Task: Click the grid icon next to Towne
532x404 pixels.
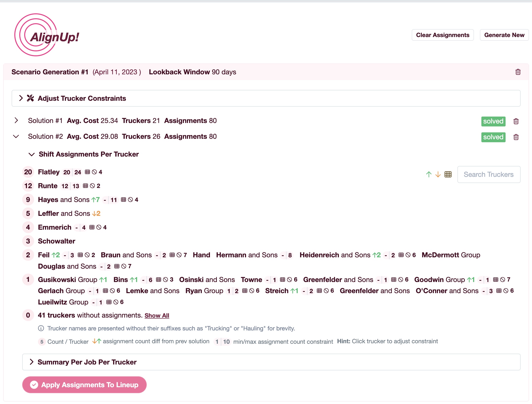Action: [283, 280]
